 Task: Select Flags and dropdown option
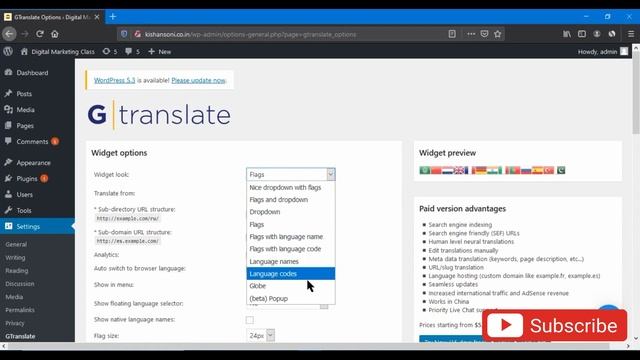(291, 200)
